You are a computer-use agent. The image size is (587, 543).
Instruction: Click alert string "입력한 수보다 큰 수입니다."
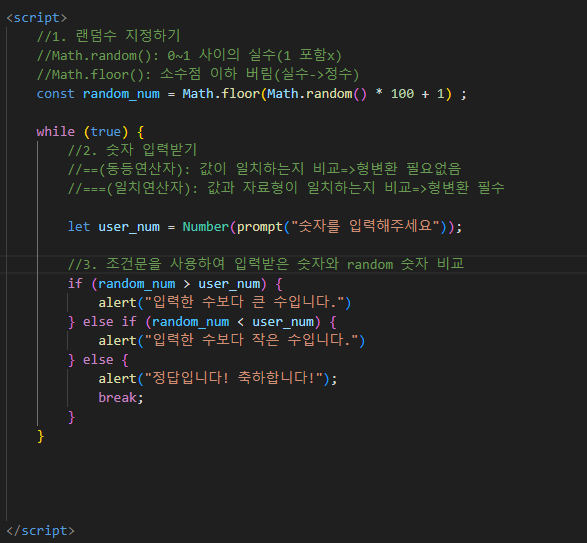coord(244,302)
